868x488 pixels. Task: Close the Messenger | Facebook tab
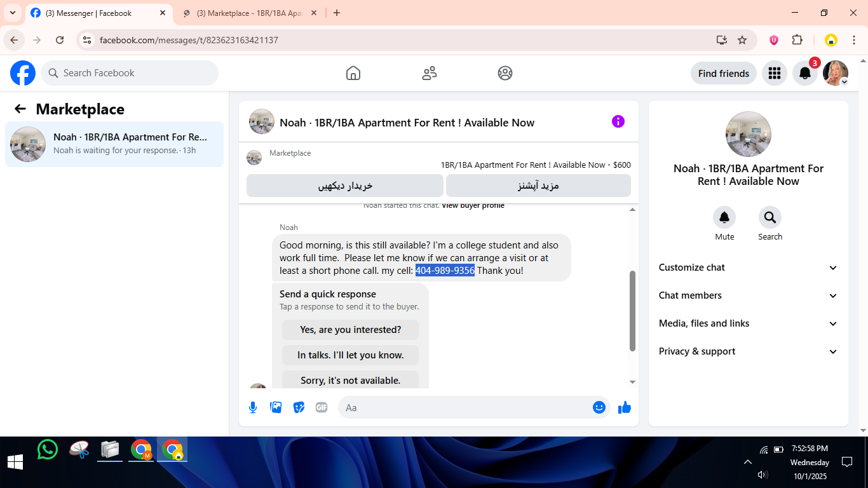[162, 13]
